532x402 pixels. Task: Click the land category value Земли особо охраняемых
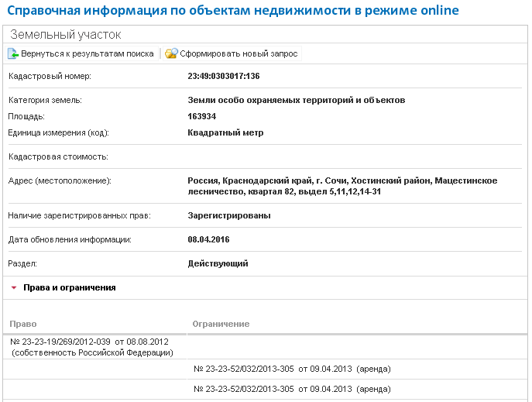pyautogui.click(x=296, y=100)
